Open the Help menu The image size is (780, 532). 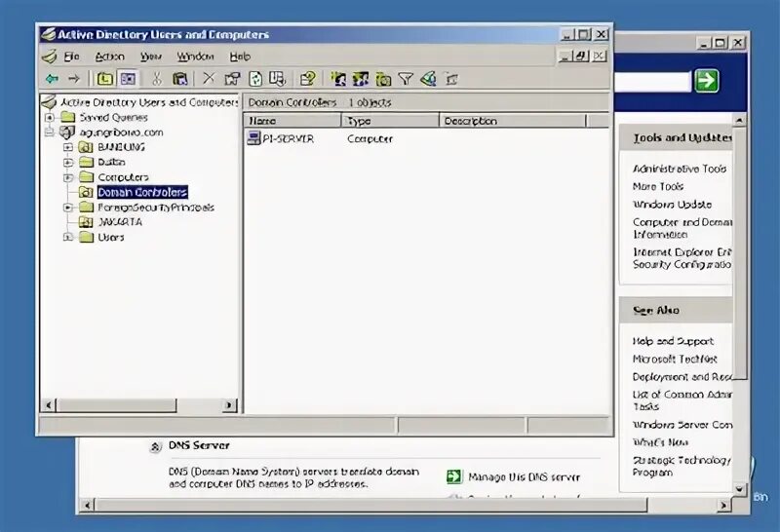(x=240, y=57)
